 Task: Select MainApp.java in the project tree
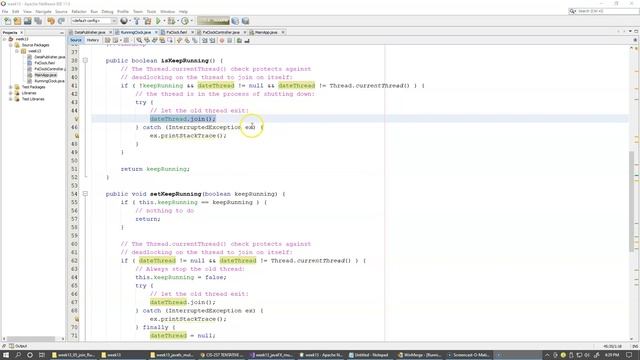tap(45, 75)
